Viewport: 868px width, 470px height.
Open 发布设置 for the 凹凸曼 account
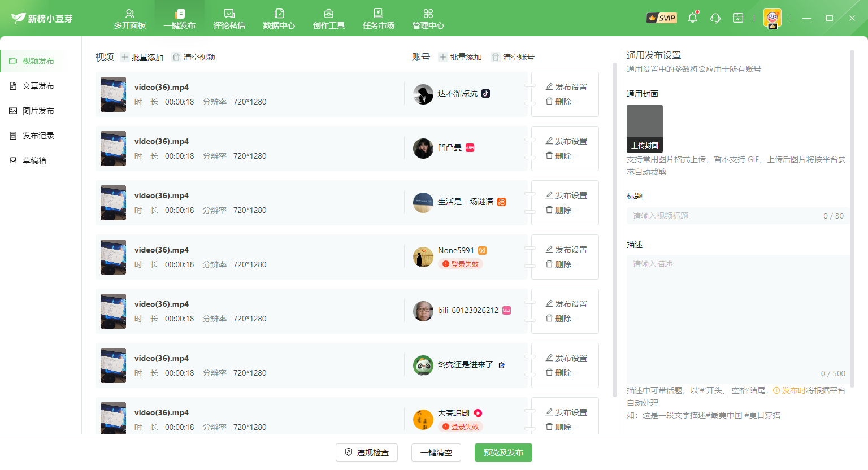tap(566, 141)
